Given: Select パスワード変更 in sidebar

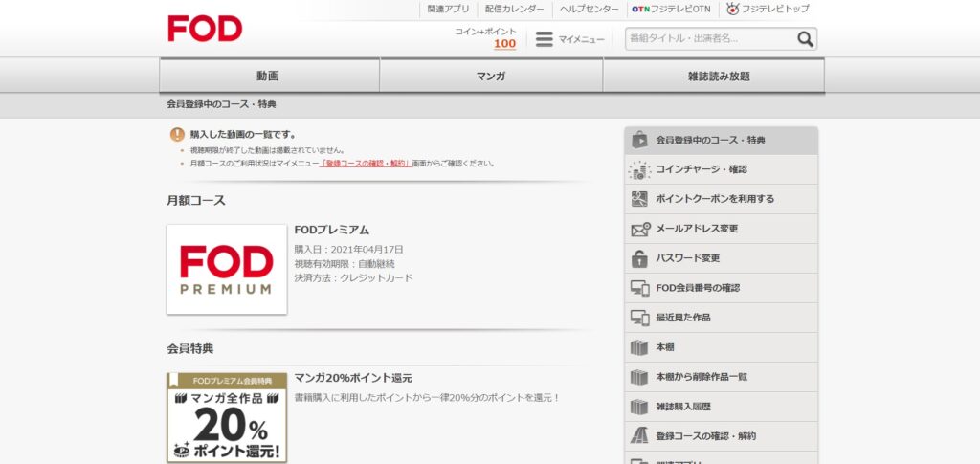Looking at the screenshot, I should point(722,258).
